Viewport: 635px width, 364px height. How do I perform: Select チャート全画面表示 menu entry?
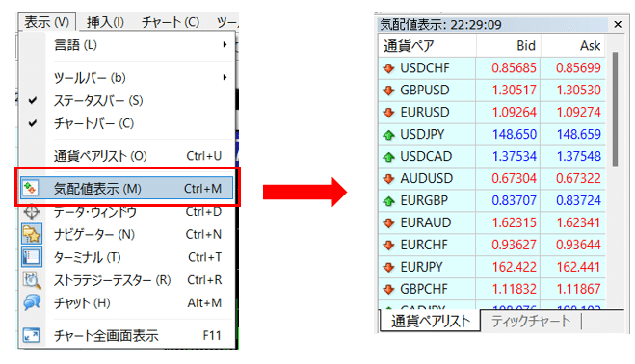(x=126, y=336)
